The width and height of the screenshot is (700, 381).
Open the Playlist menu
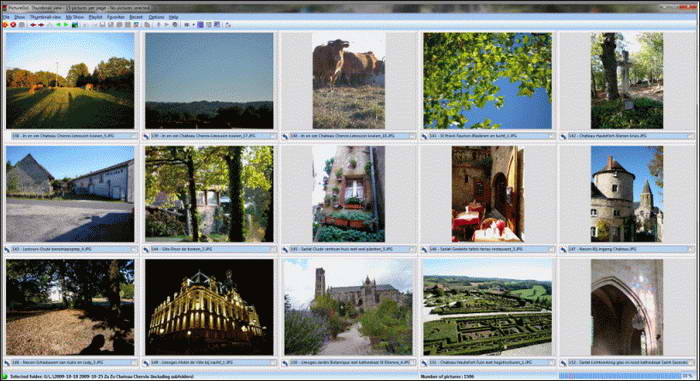pyautogui.click(x=96, y=17)
